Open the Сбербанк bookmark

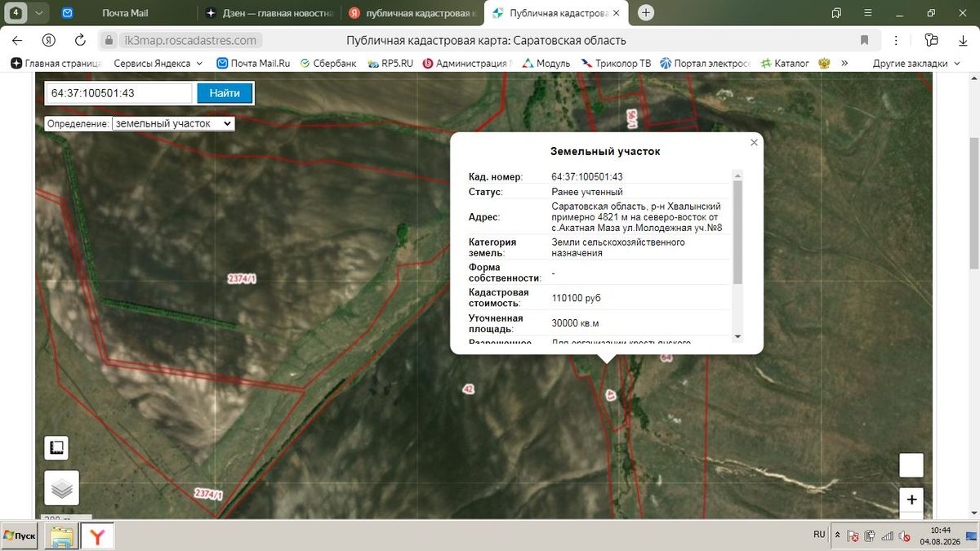328,63
